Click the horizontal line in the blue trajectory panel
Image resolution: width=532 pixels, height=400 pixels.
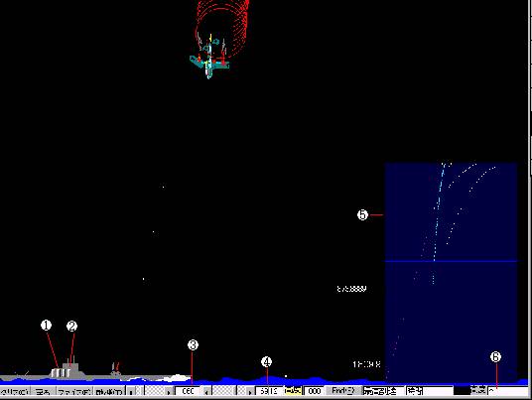pyautogui.click(x=451, y=261)
